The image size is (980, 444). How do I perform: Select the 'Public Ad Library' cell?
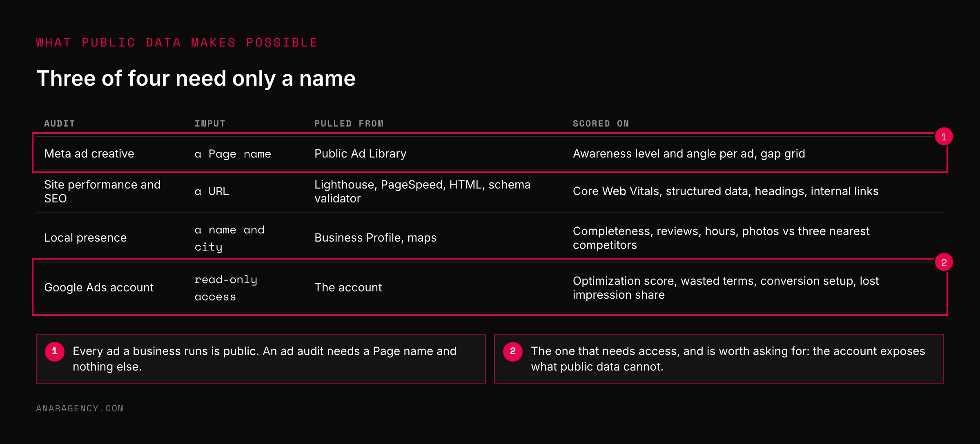(360, 153)
